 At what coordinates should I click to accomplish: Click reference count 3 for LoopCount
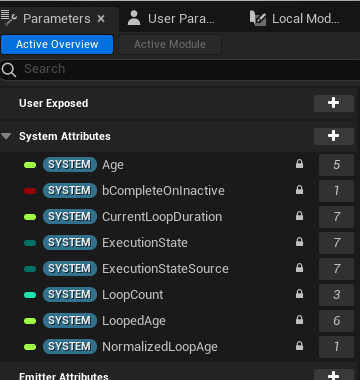336,295
